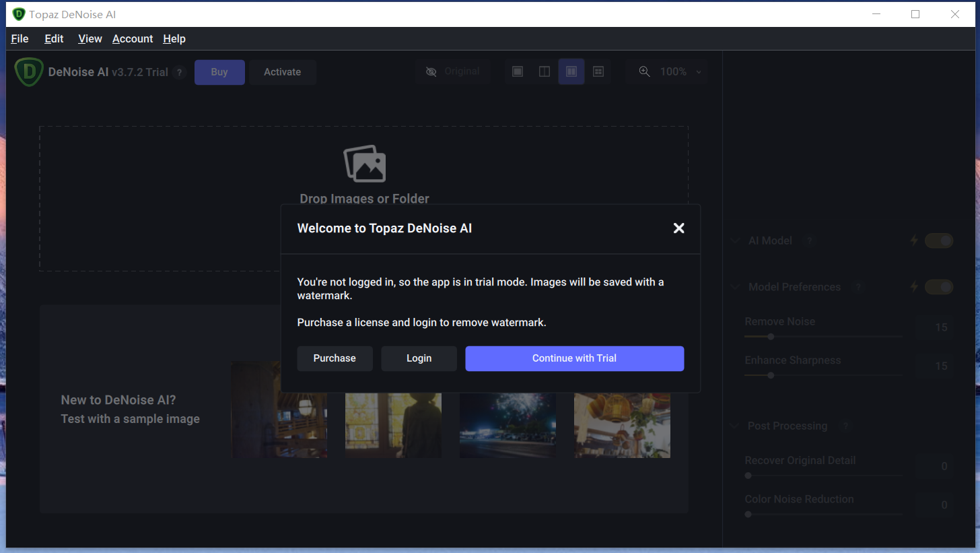Select the fireworks night sample image
Screen dimensions: 980x553
[508, 425]
